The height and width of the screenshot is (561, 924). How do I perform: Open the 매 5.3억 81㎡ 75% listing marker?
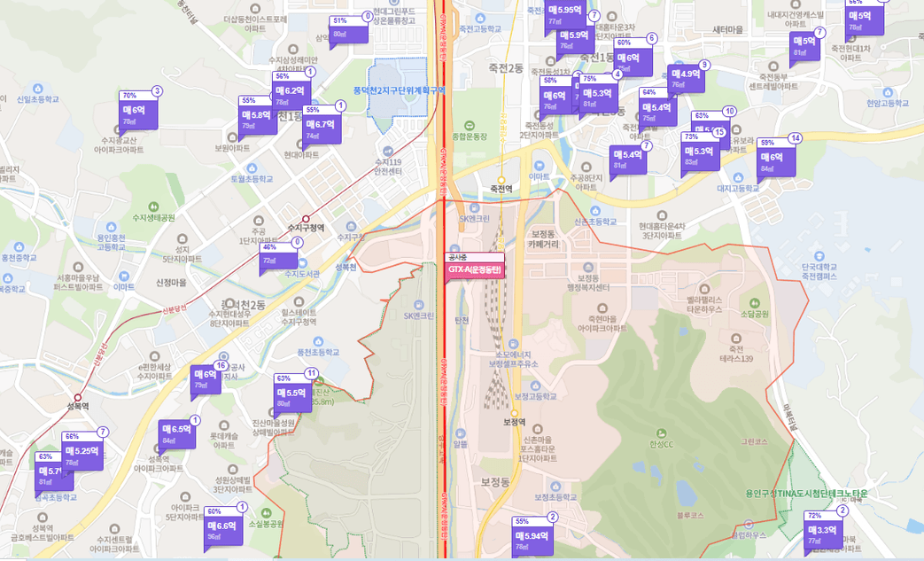pyautogui.click(x=599, y=94)
